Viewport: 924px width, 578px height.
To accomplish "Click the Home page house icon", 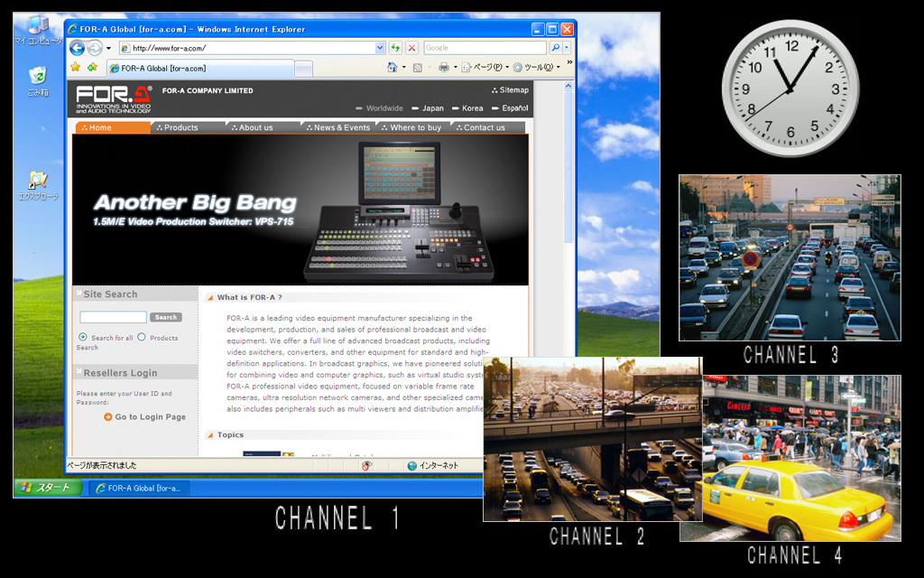I will (x=392, y=68).
